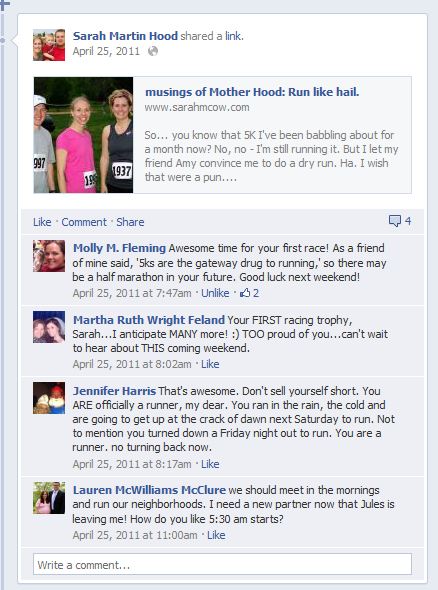Unlike Molly M. Fleming's comment
Image resolution: width=438 pixels, height=590 pixels.
(x=215, y=293)
